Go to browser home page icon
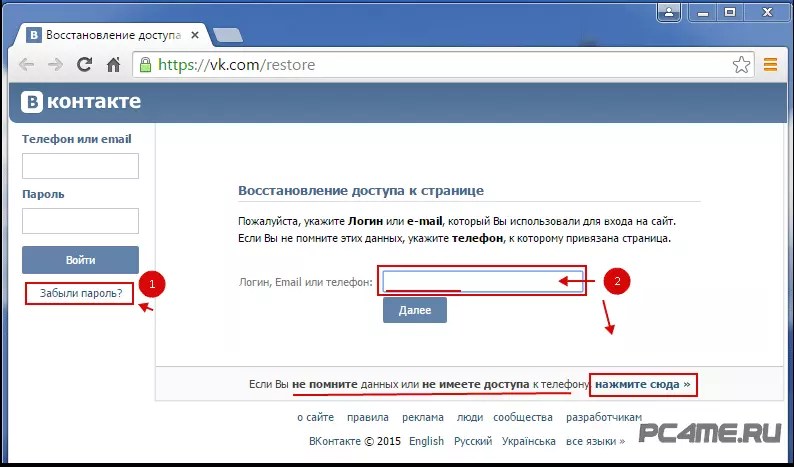This screenshot has width=794, height=467. [113, 64]
